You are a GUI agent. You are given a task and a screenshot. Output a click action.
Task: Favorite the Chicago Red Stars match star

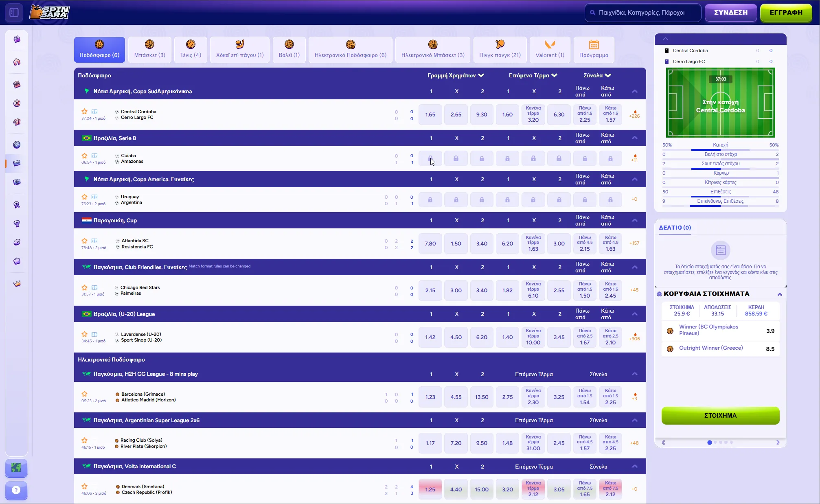tap(84, 287)
